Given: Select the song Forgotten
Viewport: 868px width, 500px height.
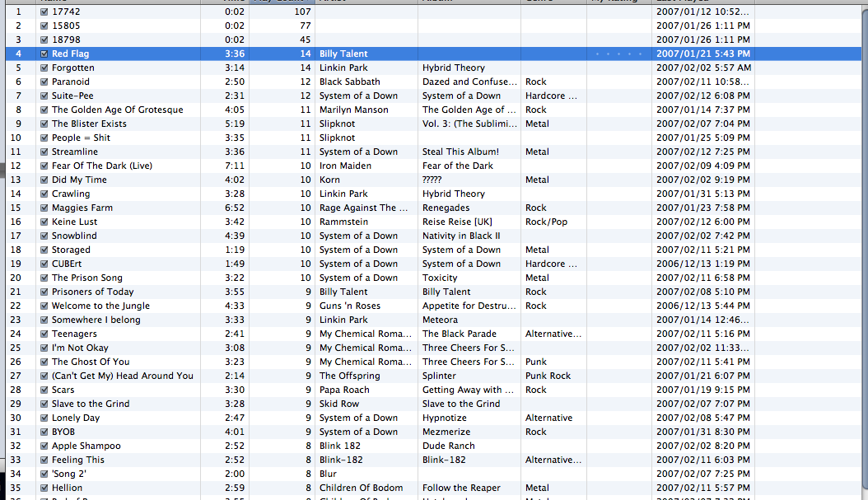Looking at the screenshot, I should point(73,68).
